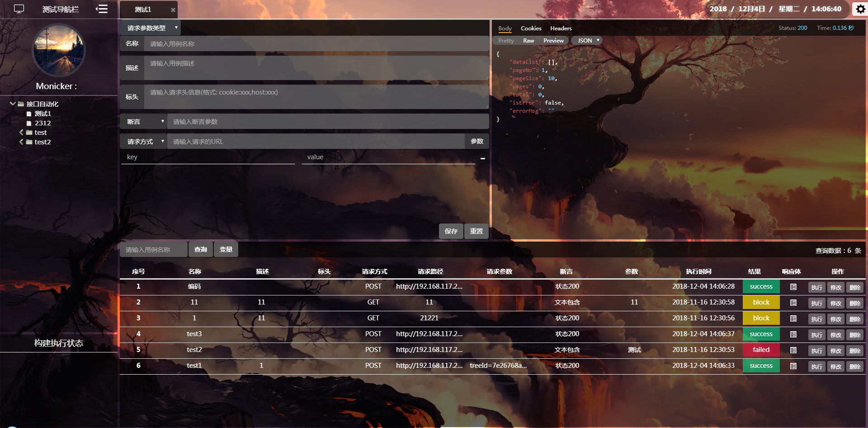View response body for row 3
This screenshot has height=428, width=868.
pos(793,319)
